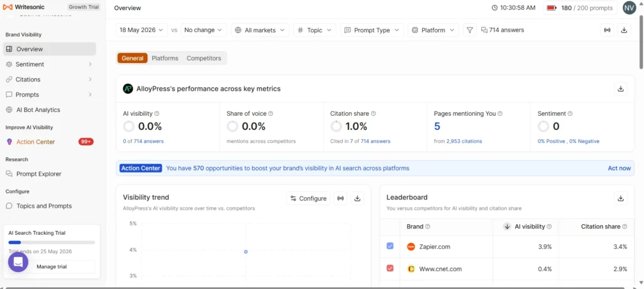Click the clock icon in header
The width and height of the screenshot is (644, 289).
[x=494, y=8]
